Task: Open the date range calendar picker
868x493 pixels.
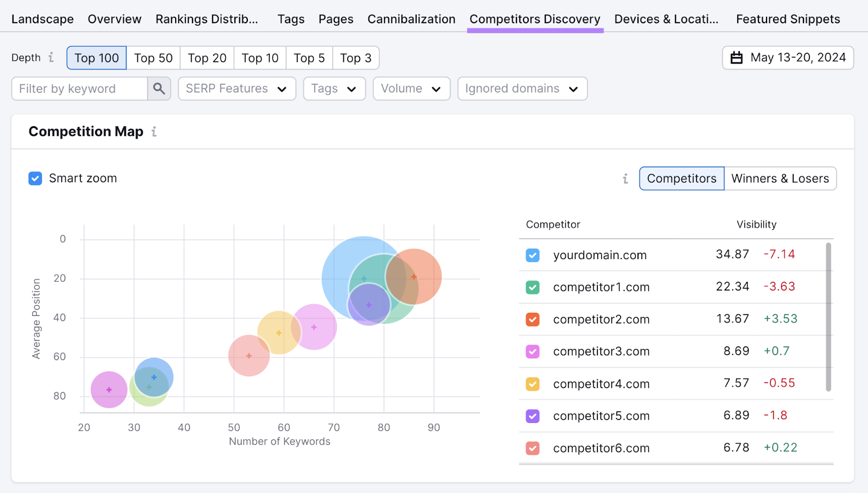Action: pos(787,58)
